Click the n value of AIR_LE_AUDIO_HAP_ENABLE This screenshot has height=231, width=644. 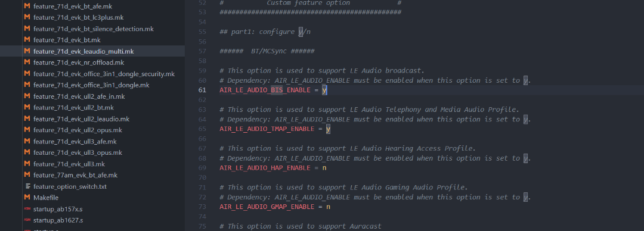coord(324,168)
